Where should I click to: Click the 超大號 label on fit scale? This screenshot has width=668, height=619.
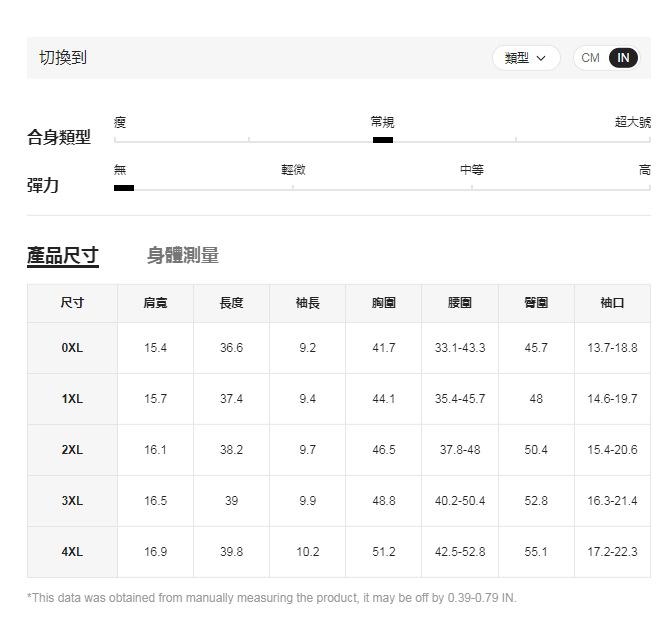pyautogui.click(x=632, y=122)
